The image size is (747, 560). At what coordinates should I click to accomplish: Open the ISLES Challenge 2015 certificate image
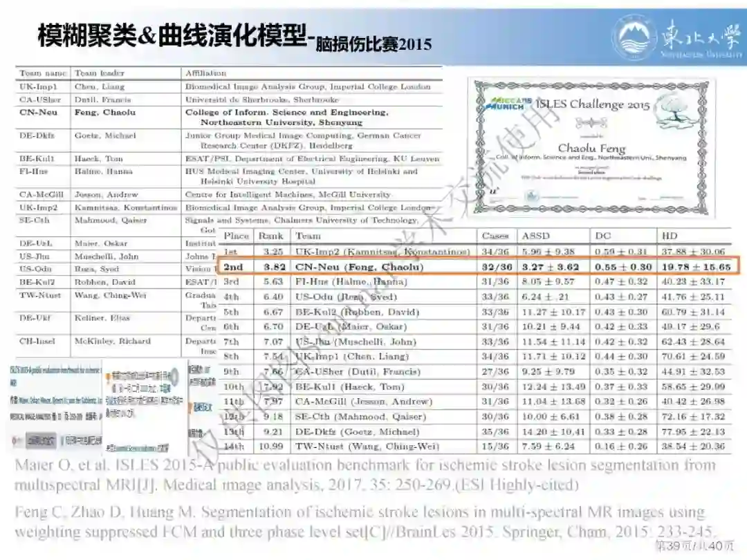point(591,149)
